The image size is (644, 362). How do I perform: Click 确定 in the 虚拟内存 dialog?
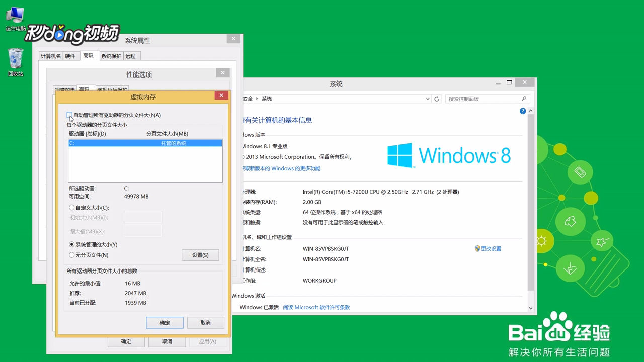165,323
